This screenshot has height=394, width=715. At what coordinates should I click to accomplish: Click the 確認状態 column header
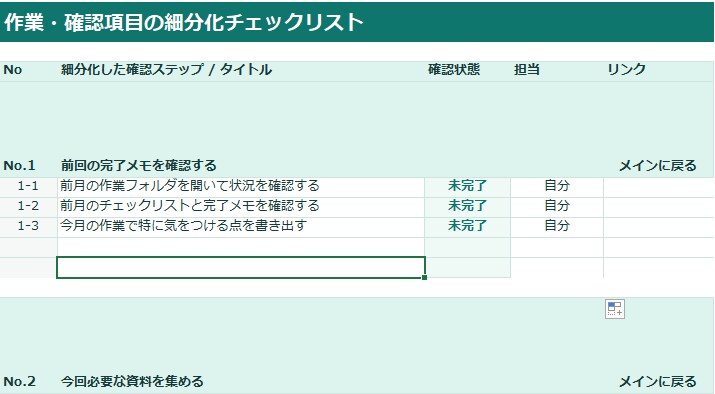point(454,69)
